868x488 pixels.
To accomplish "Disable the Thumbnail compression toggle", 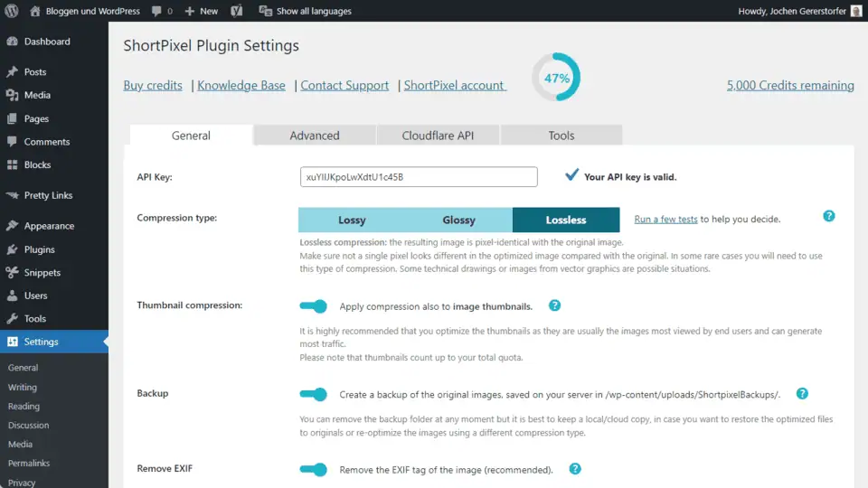I will click(x=313, y=306).
